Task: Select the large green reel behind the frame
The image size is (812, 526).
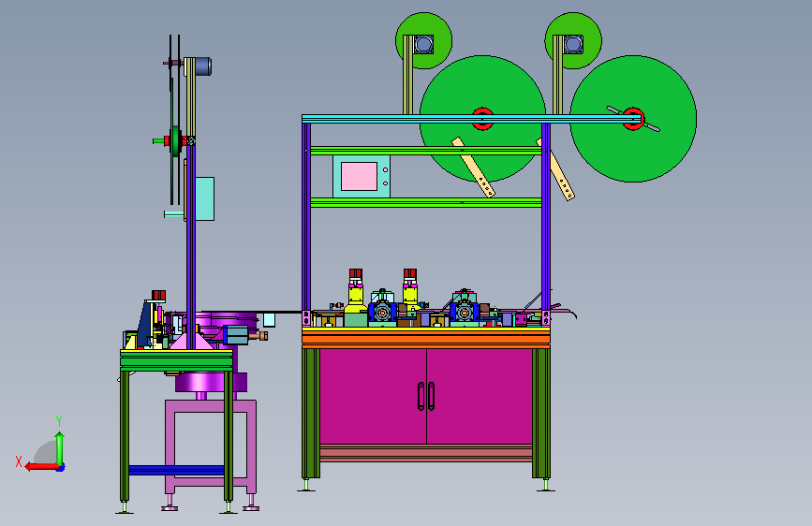Action: point(482,119)
